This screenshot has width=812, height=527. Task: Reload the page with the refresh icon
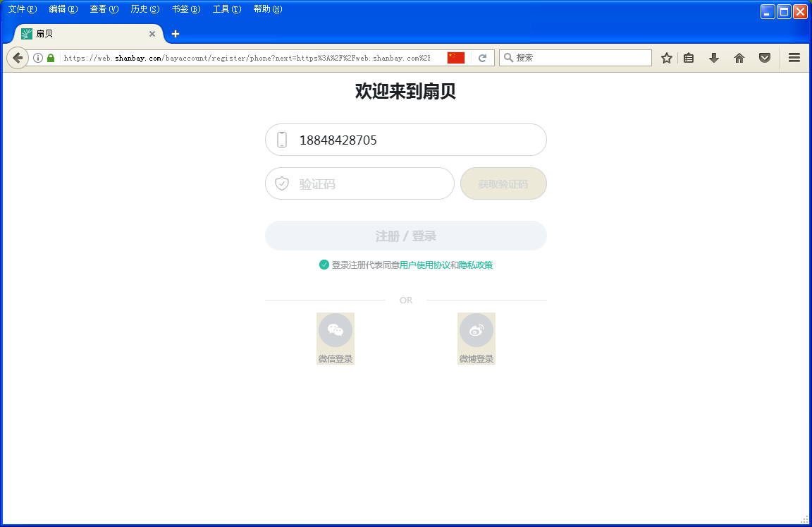[x=483, y=58]
